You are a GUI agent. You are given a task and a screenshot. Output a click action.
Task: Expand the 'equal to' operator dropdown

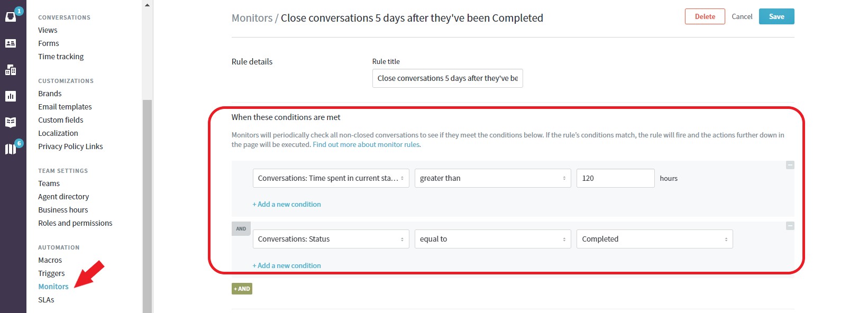tap(492, 239)
